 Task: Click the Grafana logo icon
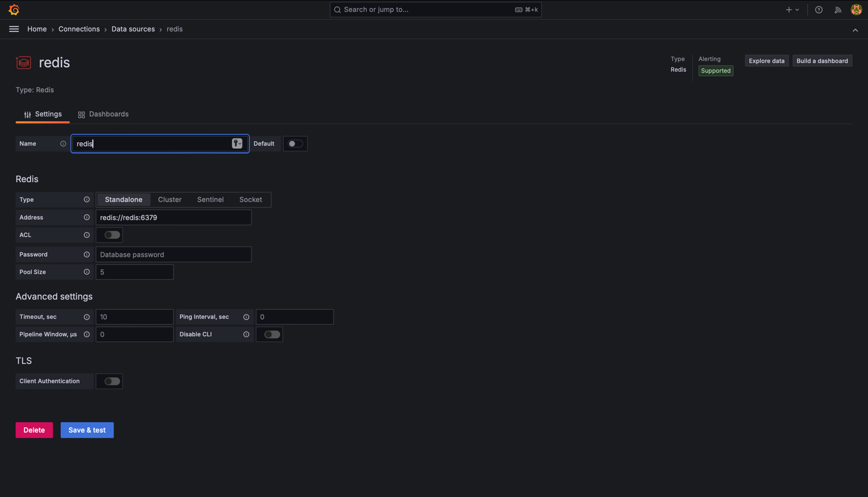(14, 10)
